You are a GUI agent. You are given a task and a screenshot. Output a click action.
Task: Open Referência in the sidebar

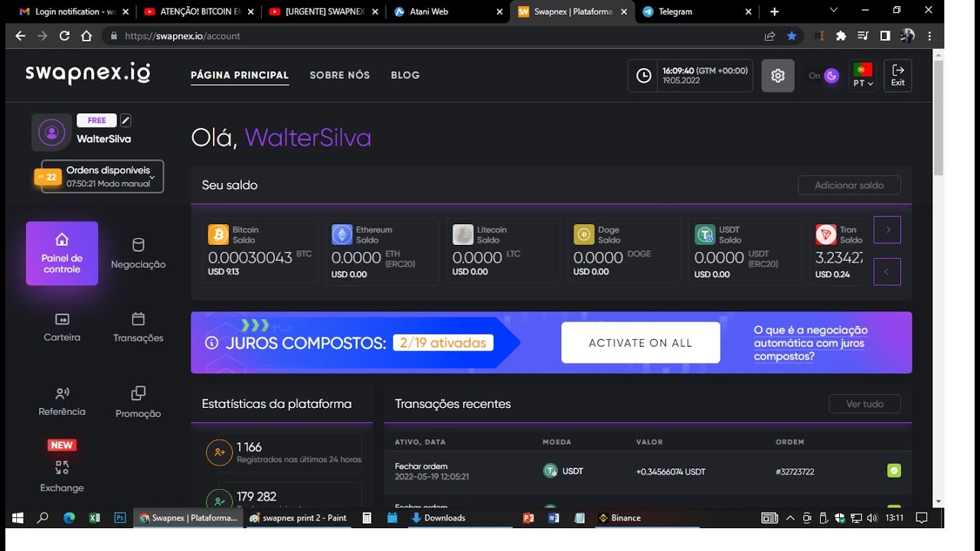point(62,402)
